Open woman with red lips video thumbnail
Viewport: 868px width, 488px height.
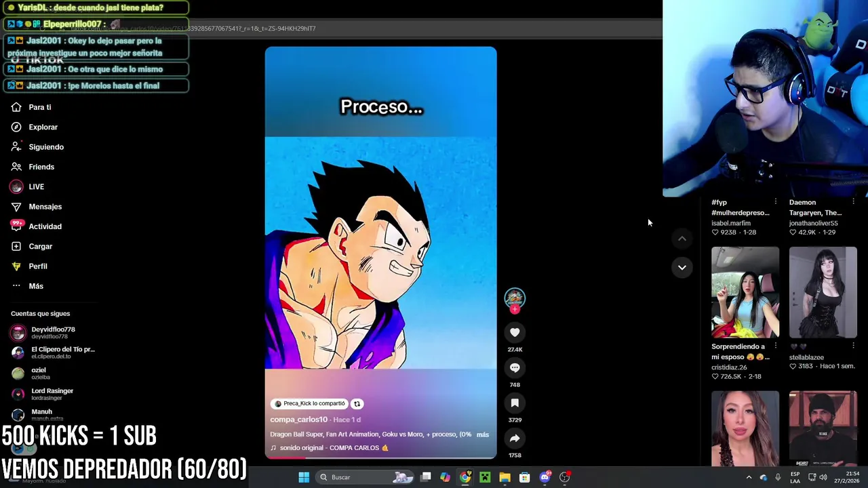pos(745,428)
